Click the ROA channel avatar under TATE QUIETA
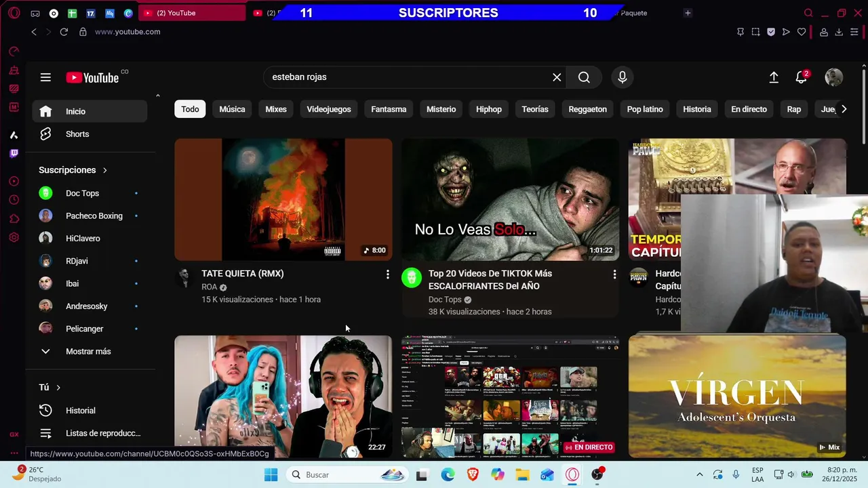This screenshot has height=488, width=868. 184,278
